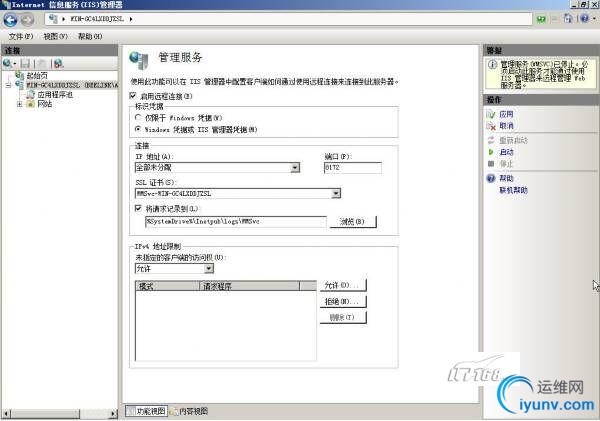Expand the 网站 tree node

19,104
